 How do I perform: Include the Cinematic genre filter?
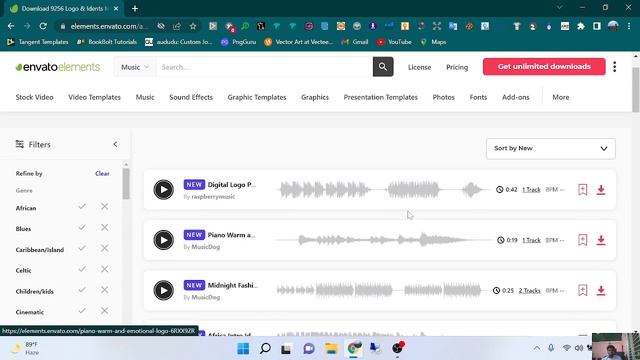coord(82,311)
